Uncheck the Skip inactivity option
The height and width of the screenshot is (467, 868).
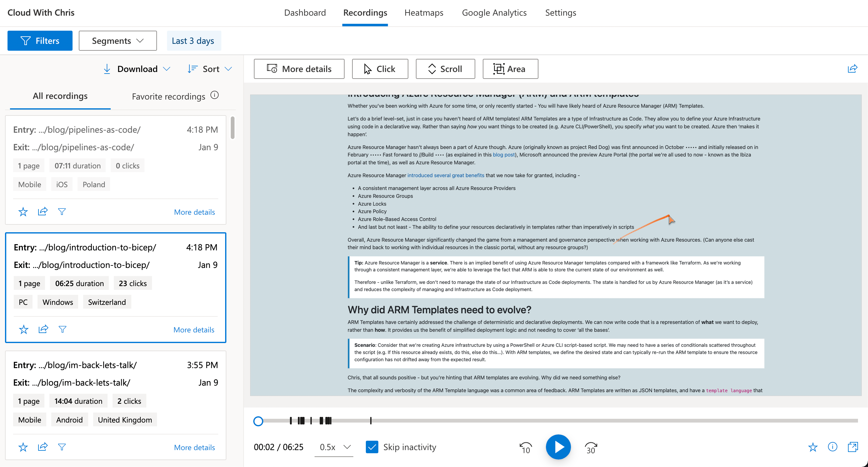point(372,447)
